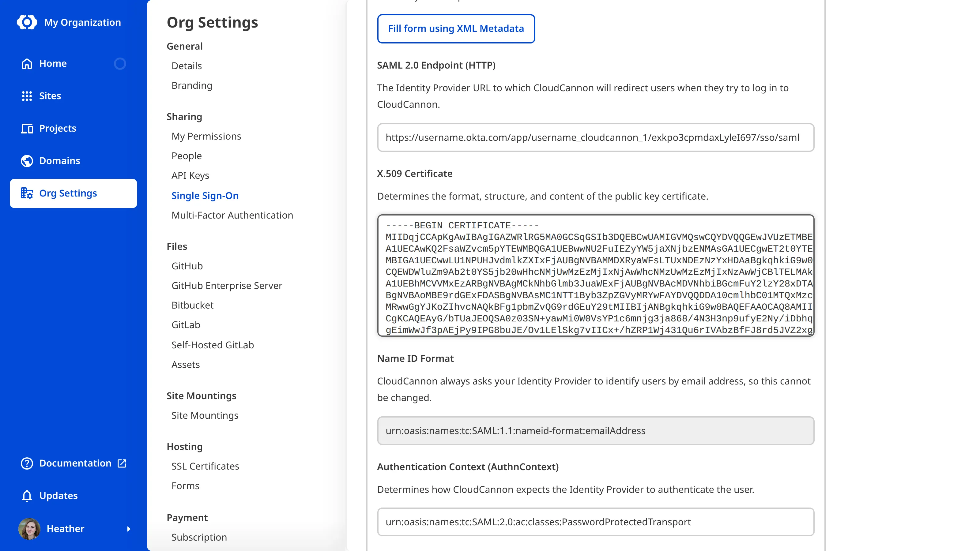Open the People sharing page
This screenshot has width=980, height=551.
point(187,156)
